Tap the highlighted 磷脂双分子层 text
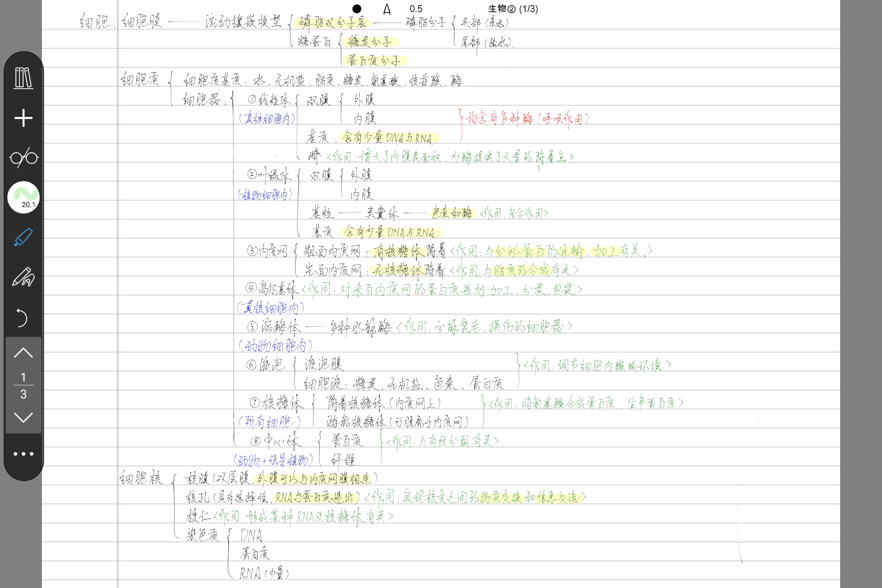The width and height of the screenshot is (882, 588). click(331, 23)
